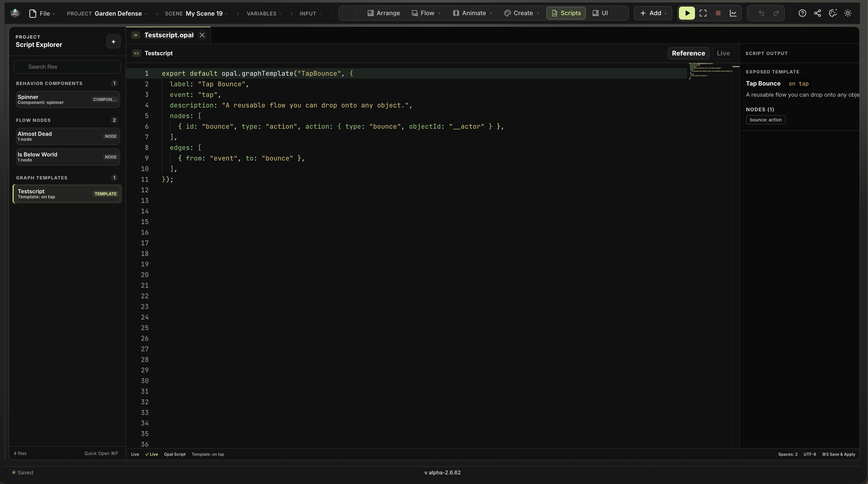Toggle light mode sun icon
The height and width of the screenshot is (484, 868).
[x=848, y=13]
